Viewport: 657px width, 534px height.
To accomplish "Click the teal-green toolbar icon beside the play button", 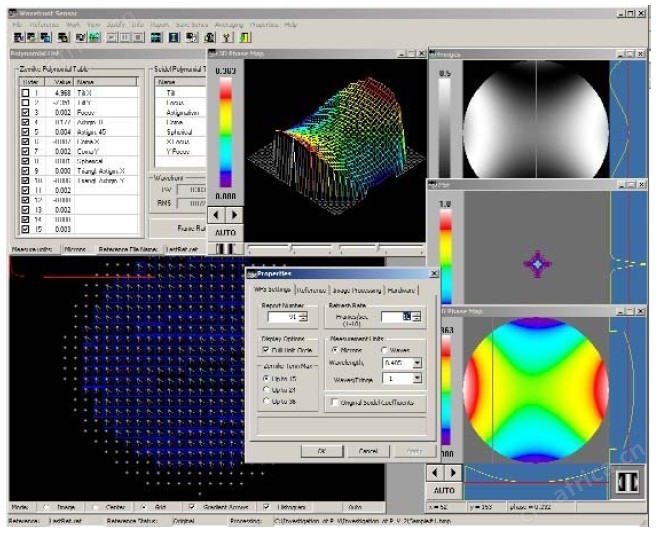I will [x=94, y=38].
